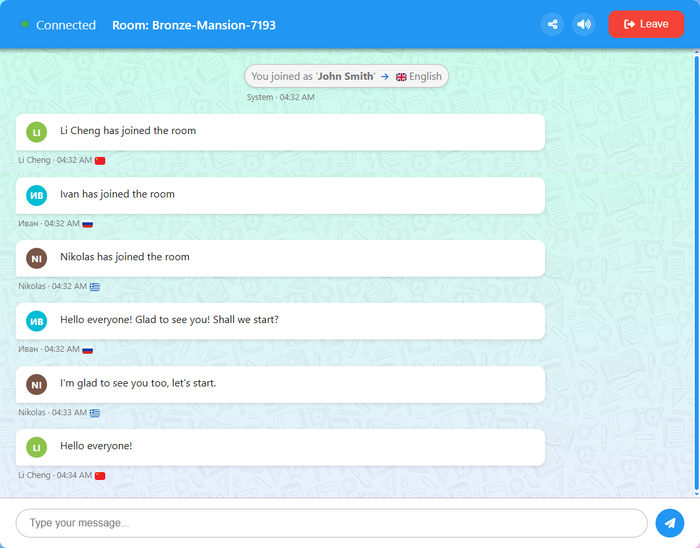Click 'Nikolas · 04:32 AM' sender line
This screenshot has height=548, width=700.
52,286
